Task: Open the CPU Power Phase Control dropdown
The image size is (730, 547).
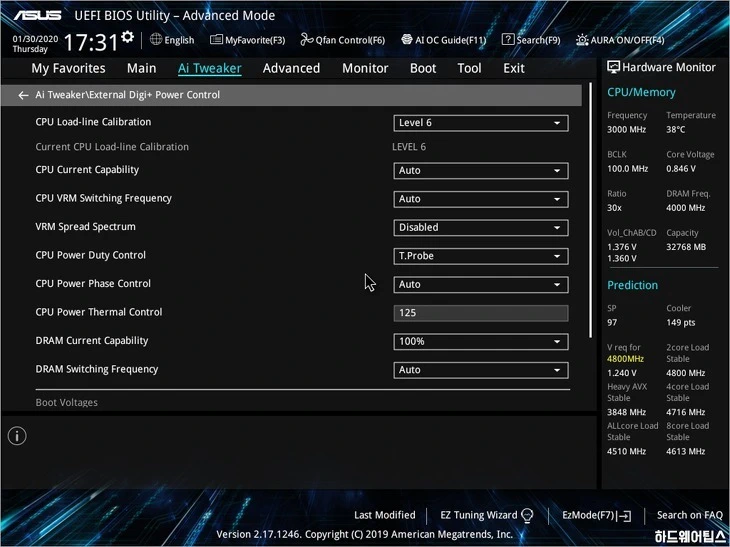Action: (480, 284)
